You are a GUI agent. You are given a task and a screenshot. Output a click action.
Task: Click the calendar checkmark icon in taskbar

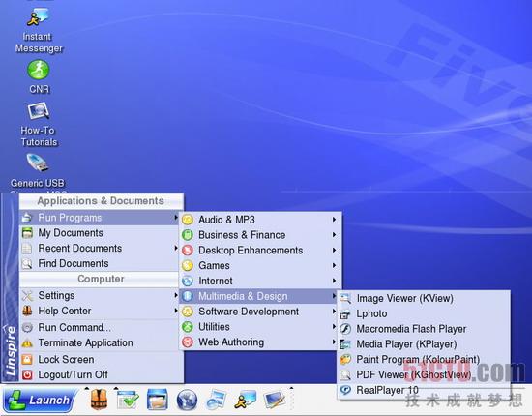[x=128, y=400]
